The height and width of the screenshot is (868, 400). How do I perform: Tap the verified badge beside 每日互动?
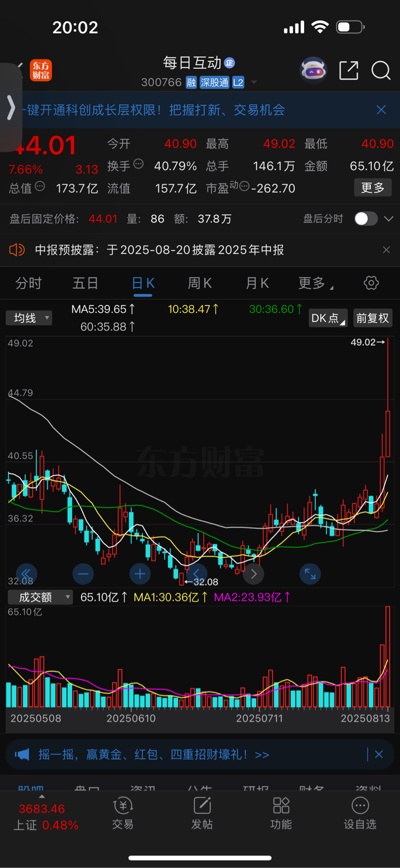230,63
